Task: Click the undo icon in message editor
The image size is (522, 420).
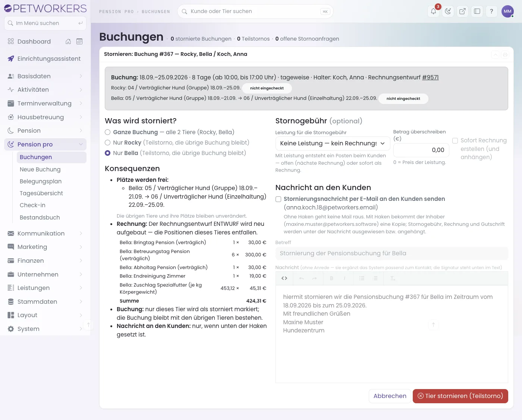Action: (302, 278)
